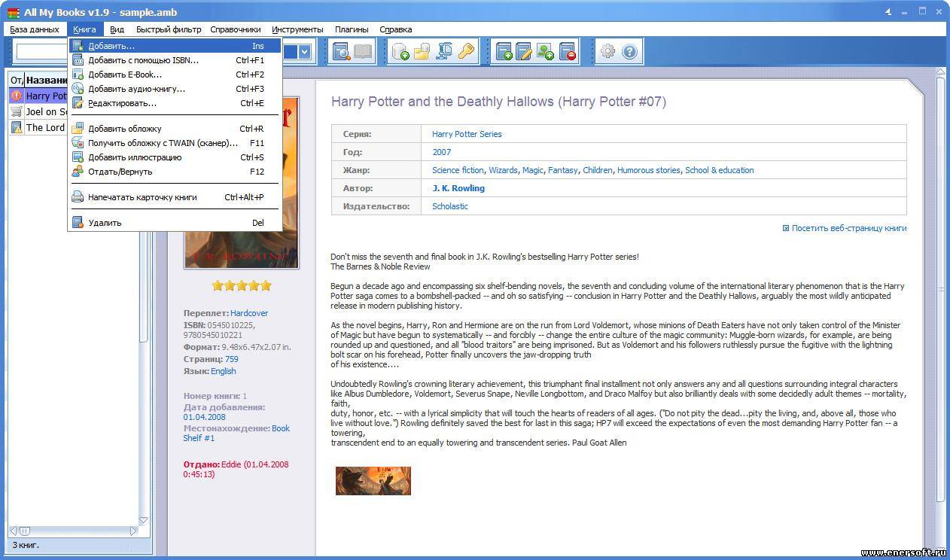The image size is (950, 560).
Task: Click the Harry Potter book cover image
Action: (x=242, y=182)
